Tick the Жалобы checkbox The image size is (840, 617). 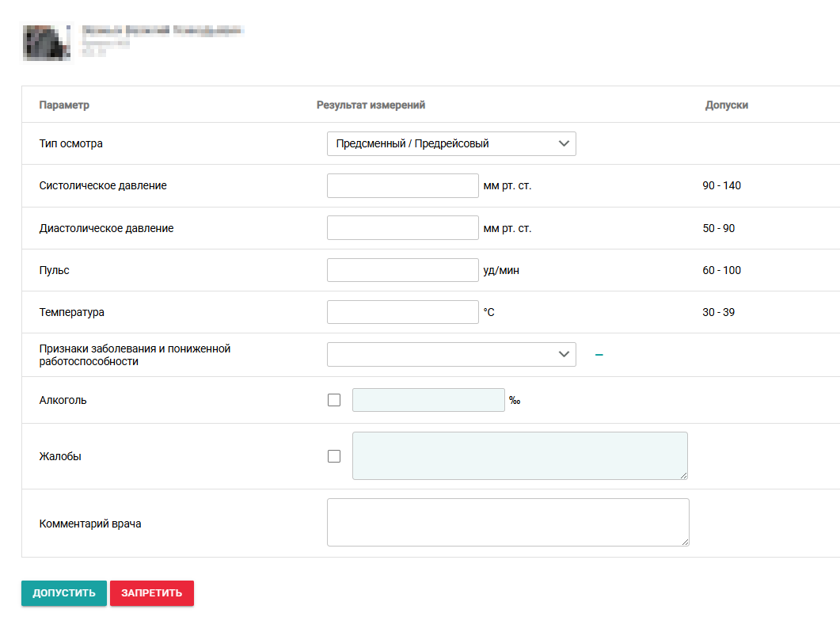pos(334,456)
